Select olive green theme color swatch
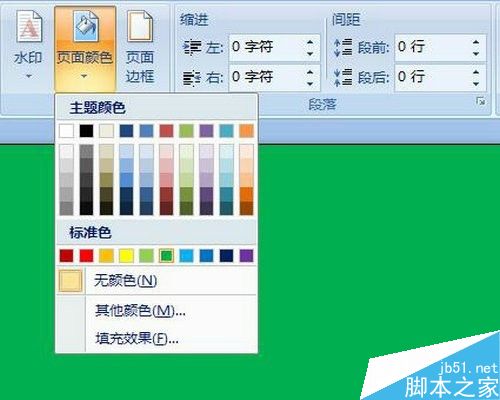 coord(186,131)
